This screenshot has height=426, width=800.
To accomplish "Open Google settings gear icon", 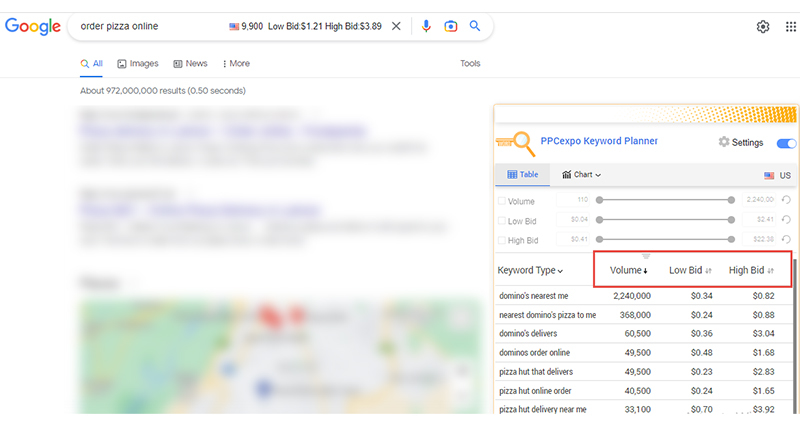I will pos(763,27).
